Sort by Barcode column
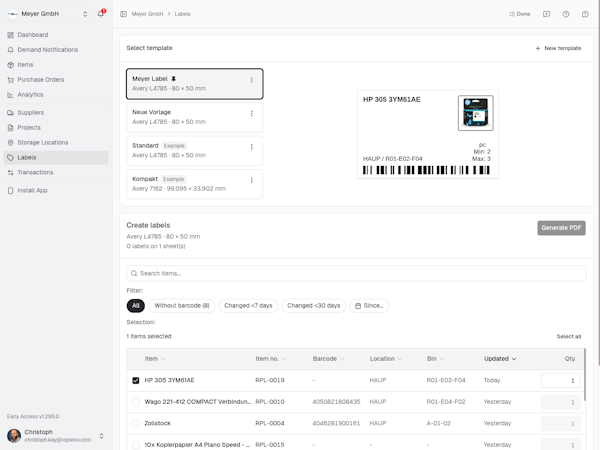 328,359
